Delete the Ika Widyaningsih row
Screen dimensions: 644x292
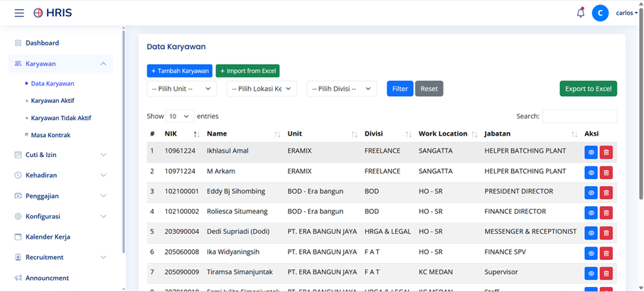pos(606,253)
